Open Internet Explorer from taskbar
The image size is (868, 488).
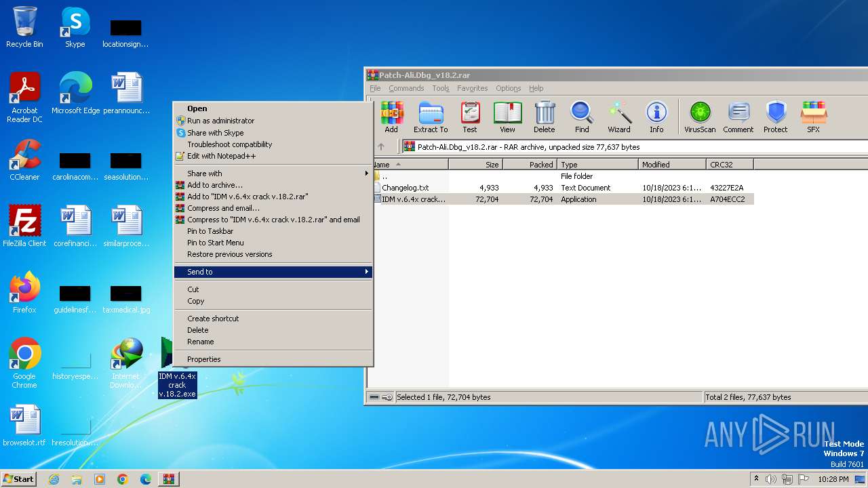coord(54,479)
